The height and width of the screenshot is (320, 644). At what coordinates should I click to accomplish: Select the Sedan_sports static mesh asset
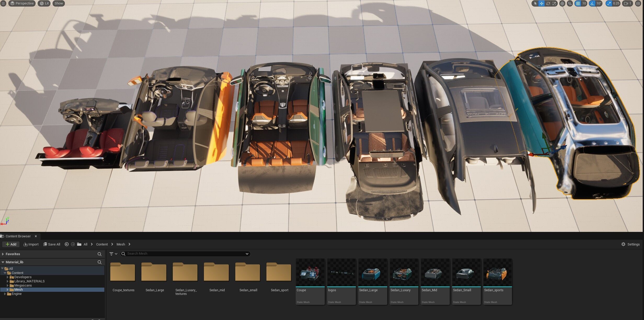tap(498, 282)
